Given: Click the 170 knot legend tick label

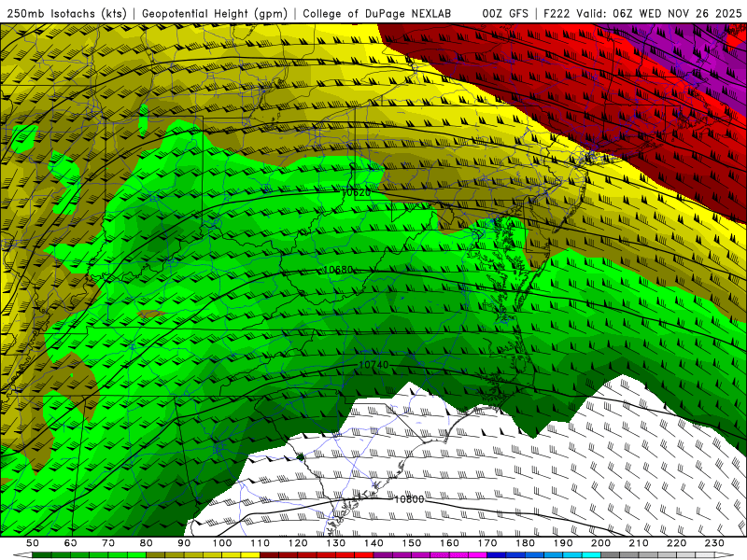Looking at the screenshot, I should tap(486, 543).
